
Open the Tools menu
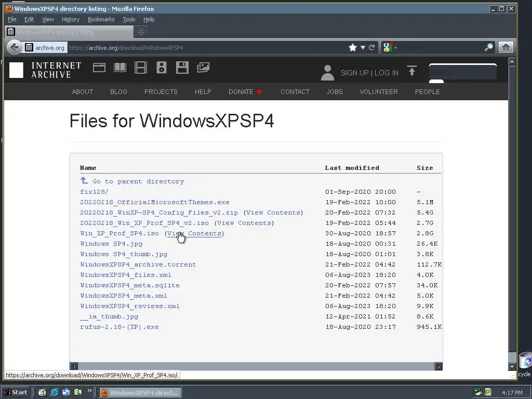coord(129,19)
